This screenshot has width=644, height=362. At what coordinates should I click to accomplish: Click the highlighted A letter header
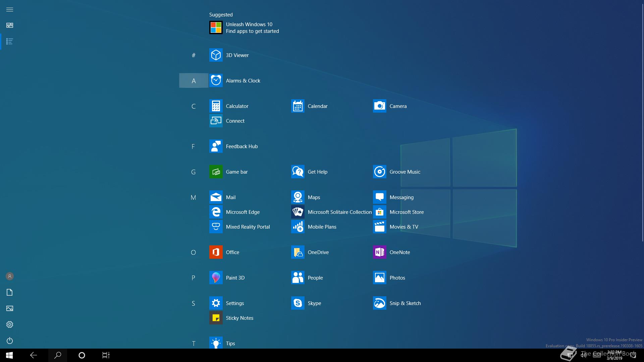coord(194,80)
